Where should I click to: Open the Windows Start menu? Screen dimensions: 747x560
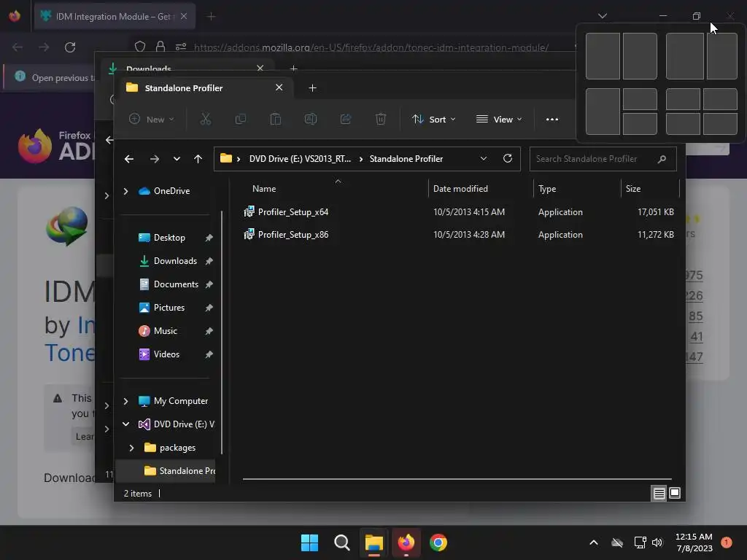click(309, 542)
